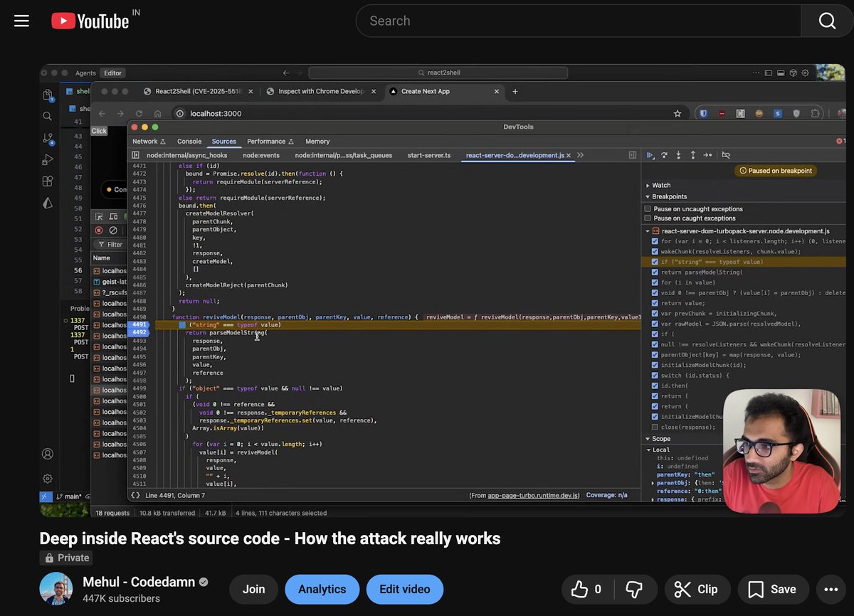854x616 pixels.
Task: Resume script execution in debugger
Action: (x=650, y=155)
